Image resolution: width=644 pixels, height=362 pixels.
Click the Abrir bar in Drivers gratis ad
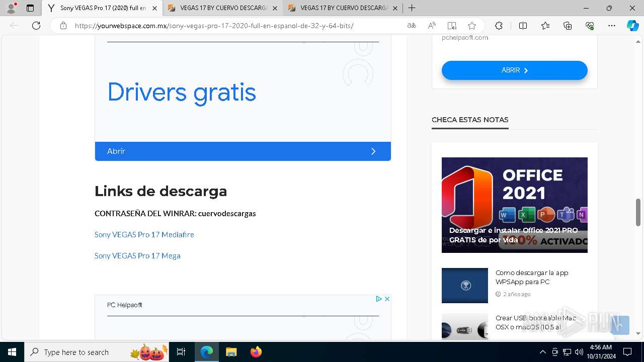[243, 151]
